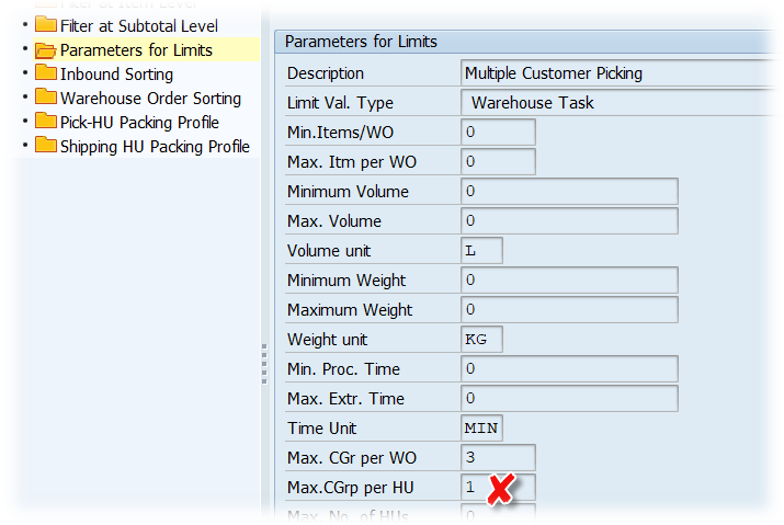Click the Time Unit field showing MIN

(482, 428)
